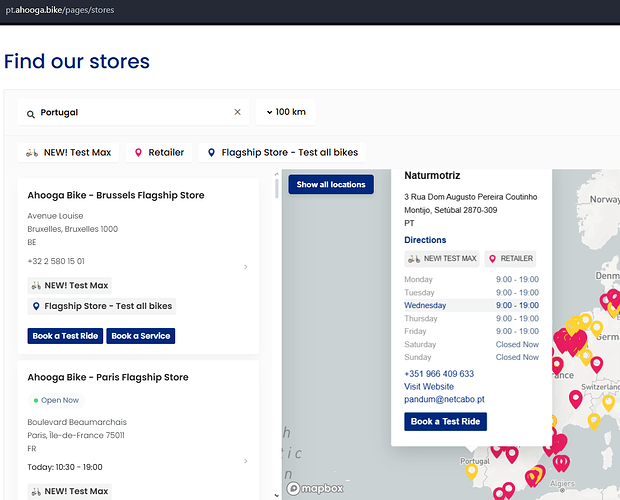Toggle the NEW! Test Max filter

point(68,153)
